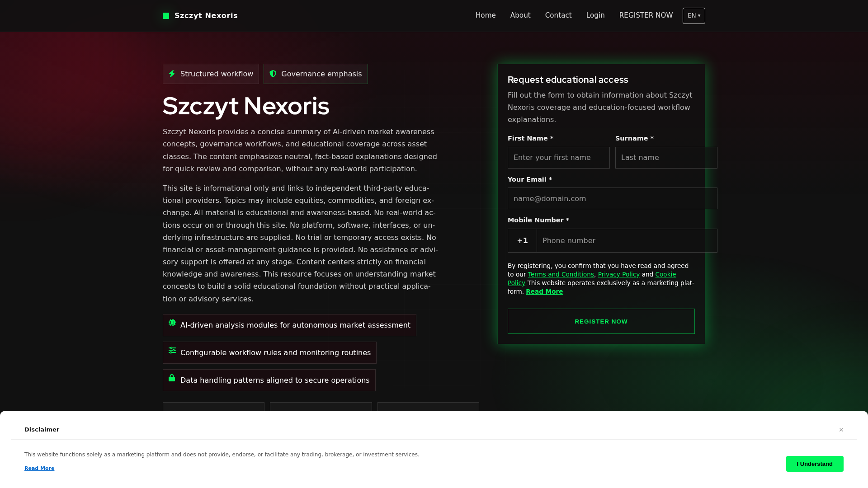The width and height of the screenshot is (868, 488).
Task: Click Data handling patterns feature text
Action: point(275,380)
